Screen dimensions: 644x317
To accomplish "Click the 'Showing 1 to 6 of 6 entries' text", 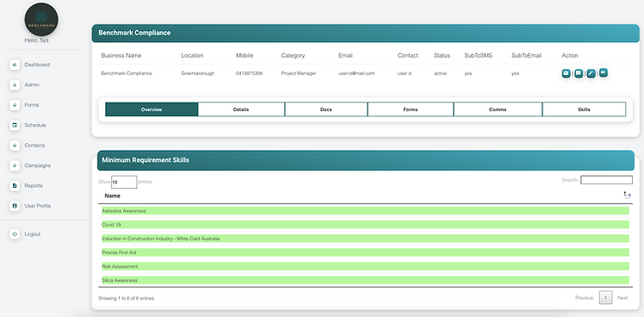I will 127,298.
